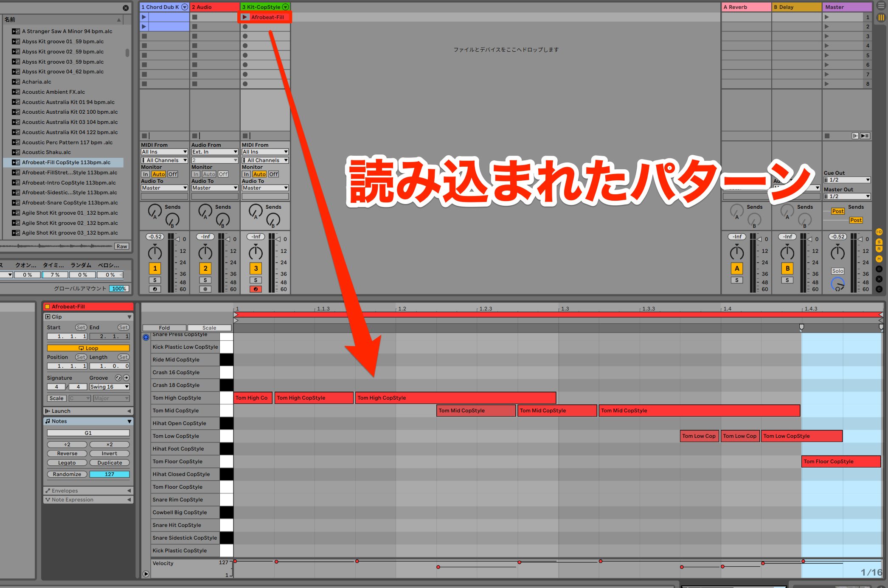Open the Swing 16 Groove dropdown
Image resolution: width=888 pixels, height=588 pixels.
pyautogui.click(x=109, y=387)
